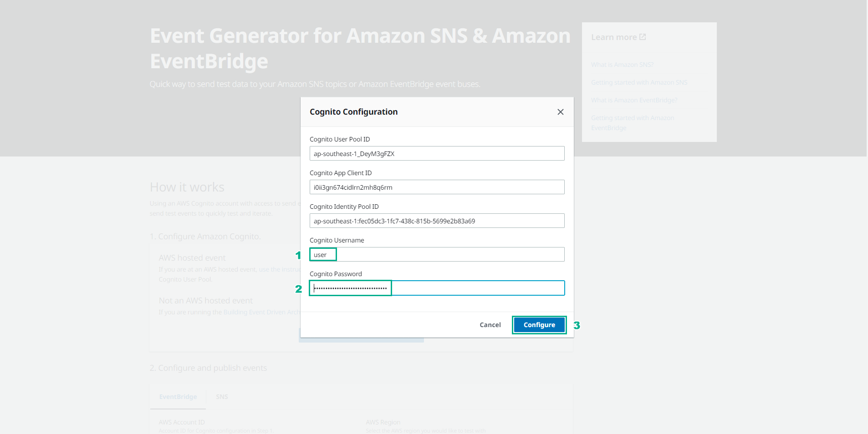Focus the Cognito App Client ID field
Screen dimensions: 868x434
[x=437, y=187]
